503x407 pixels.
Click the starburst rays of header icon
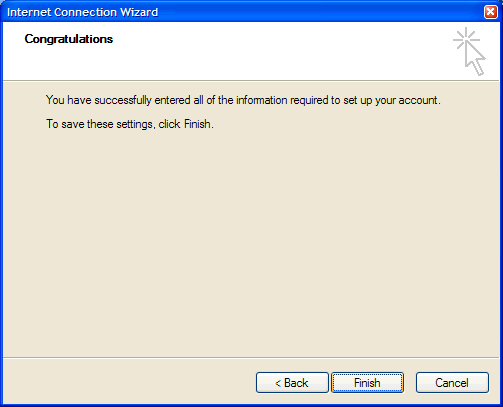465,39
